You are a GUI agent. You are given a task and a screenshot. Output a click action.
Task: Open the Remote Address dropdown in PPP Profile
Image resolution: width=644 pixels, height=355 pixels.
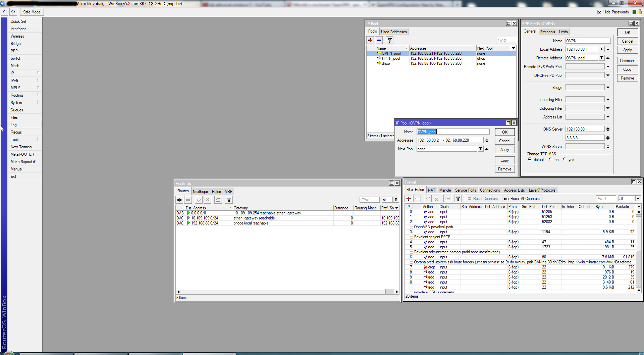(x=602, y=58)
